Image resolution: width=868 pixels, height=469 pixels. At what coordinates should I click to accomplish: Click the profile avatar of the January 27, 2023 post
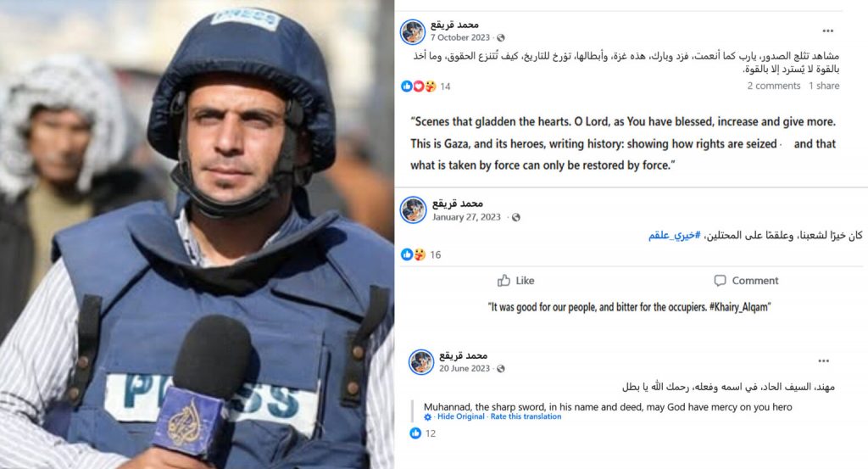(414, 209)
